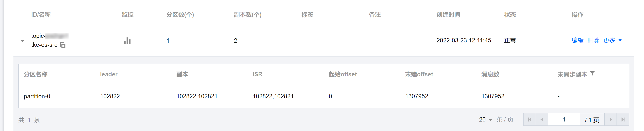644x131 pixels.
Task: Go to the first page
Action: 530,120
